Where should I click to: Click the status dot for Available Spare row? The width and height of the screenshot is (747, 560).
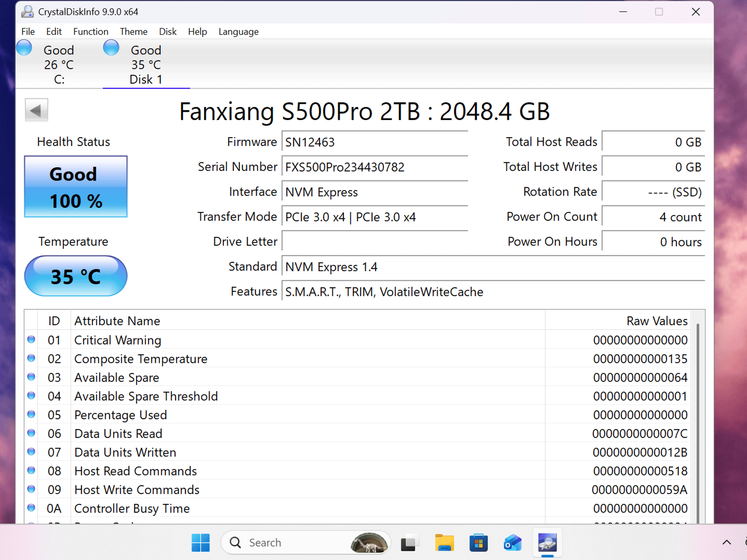[31, 377]
